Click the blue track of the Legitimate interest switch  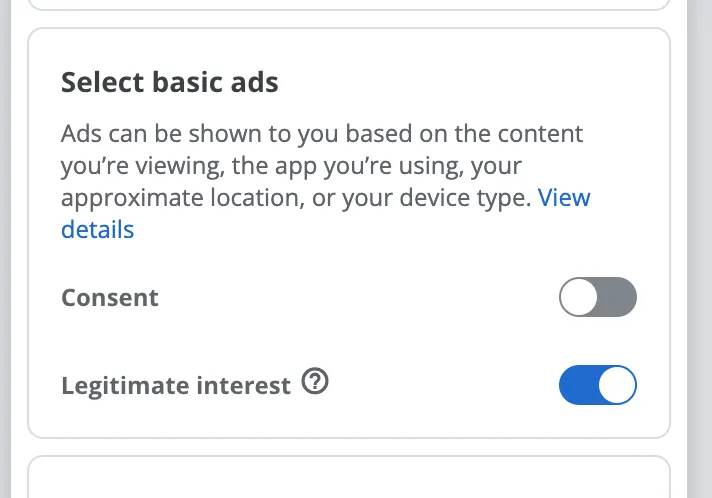[x=575, y=385]
